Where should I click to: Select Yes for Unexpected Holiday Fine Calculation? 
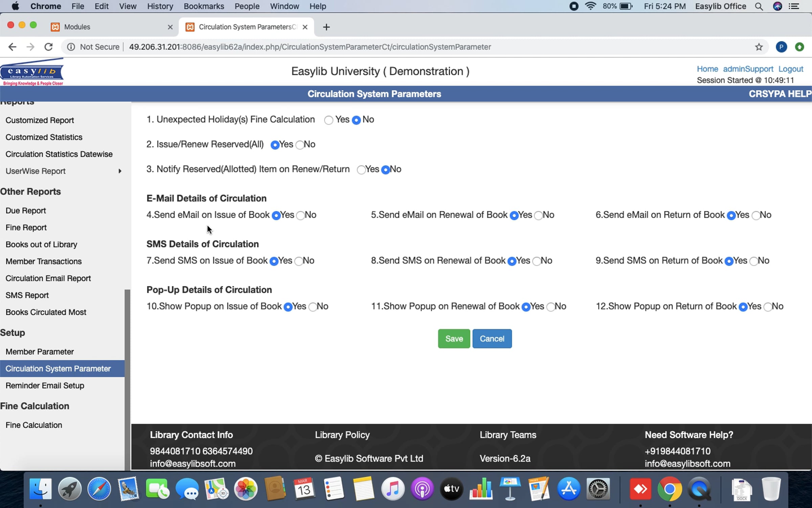329,120
